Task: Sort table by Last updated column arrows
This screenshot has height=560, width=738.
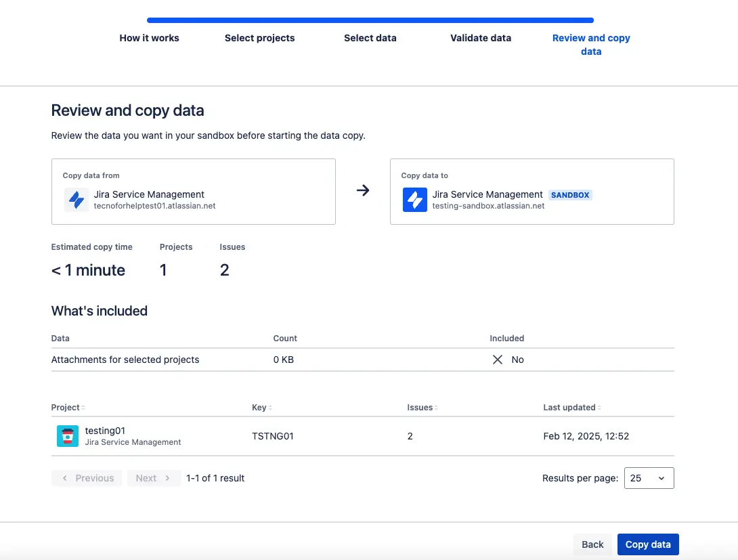Action: coord(599,408)
